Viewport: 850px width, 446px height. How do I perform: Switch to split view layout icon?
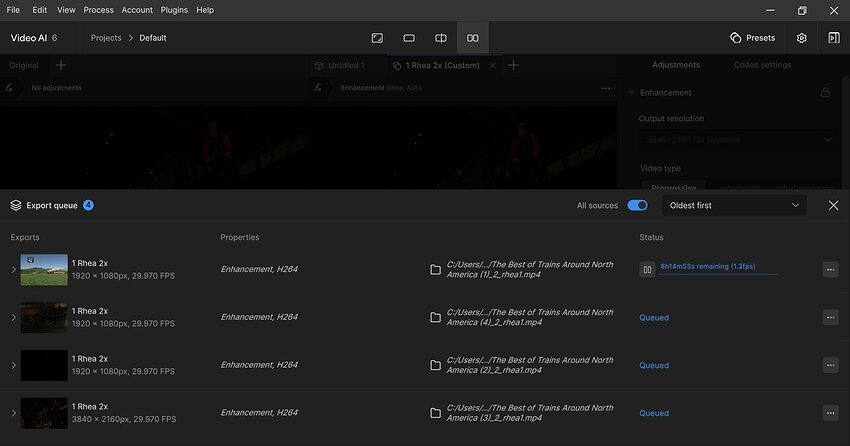441,38
